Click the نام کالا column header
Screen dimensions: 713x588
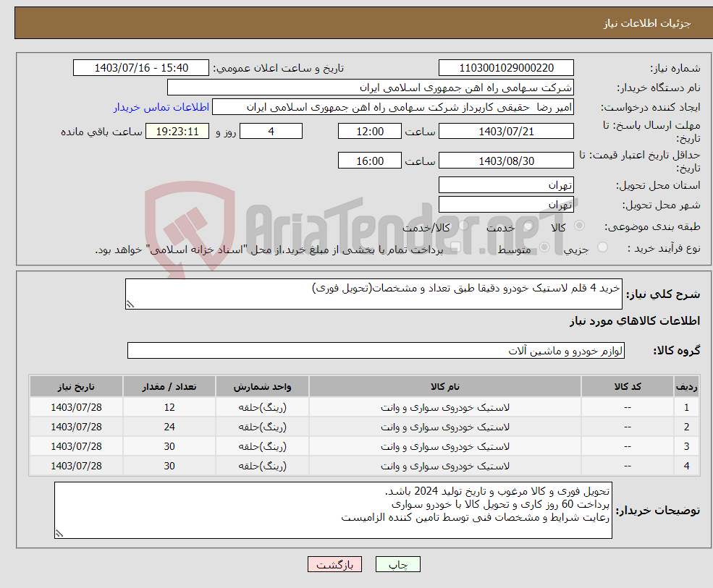[x=444, y=387]
